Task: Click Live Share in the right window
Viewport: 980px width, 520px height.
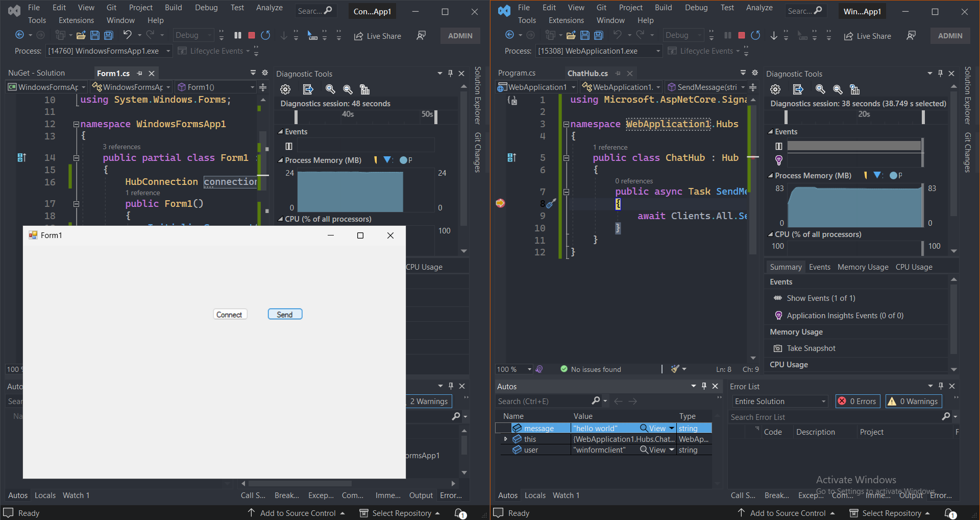Action: 868,36
